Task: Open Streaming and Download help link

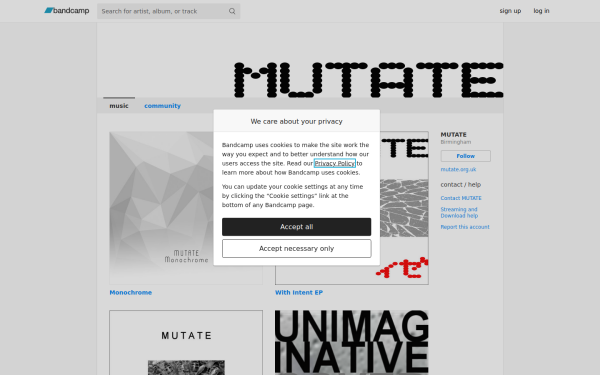Action: pyautogui.click(x=459, y=212)
